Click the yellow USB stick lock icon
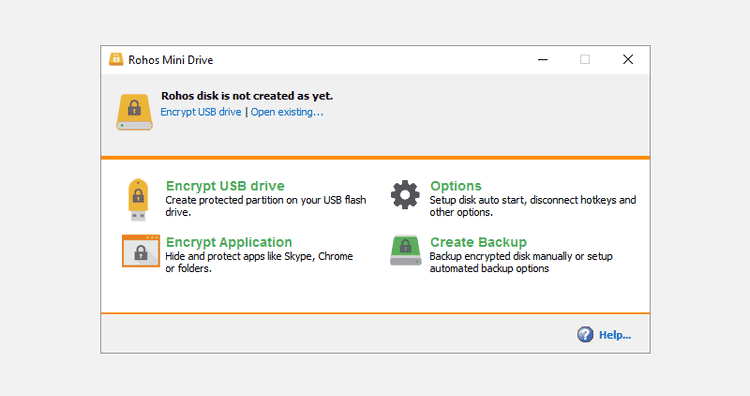Screen dimensions: 750x396 138,200
